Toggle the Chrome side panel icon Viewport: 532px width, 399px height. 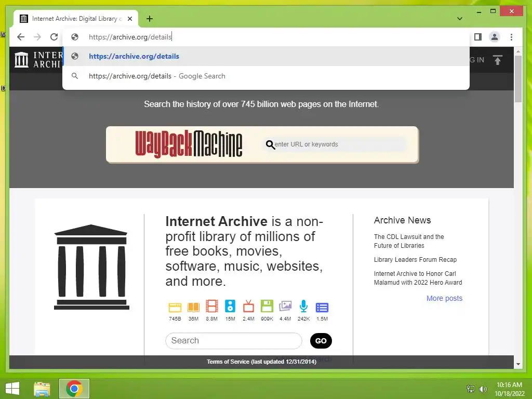click(x=478, y=37)
